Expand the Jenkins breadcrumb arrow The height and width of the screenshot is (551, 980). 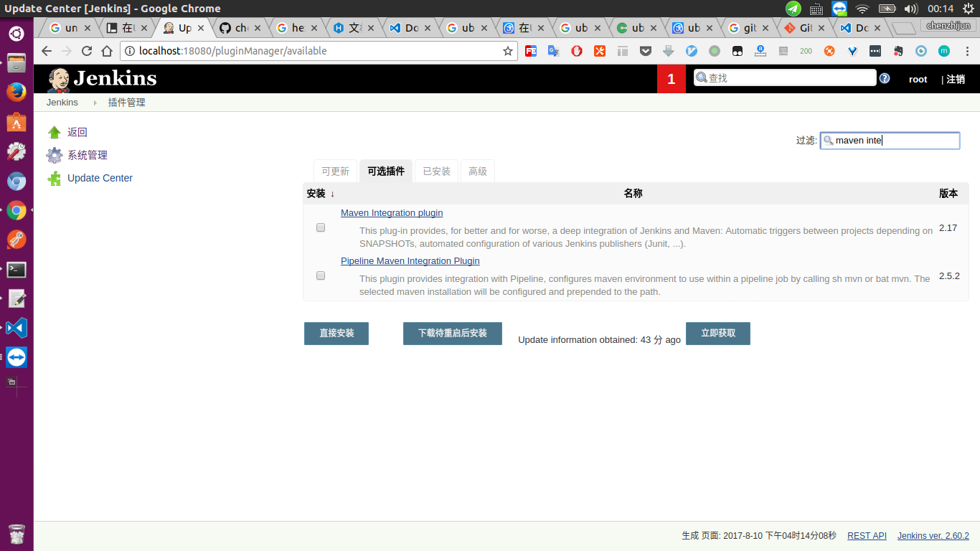[x=95, y=103]
